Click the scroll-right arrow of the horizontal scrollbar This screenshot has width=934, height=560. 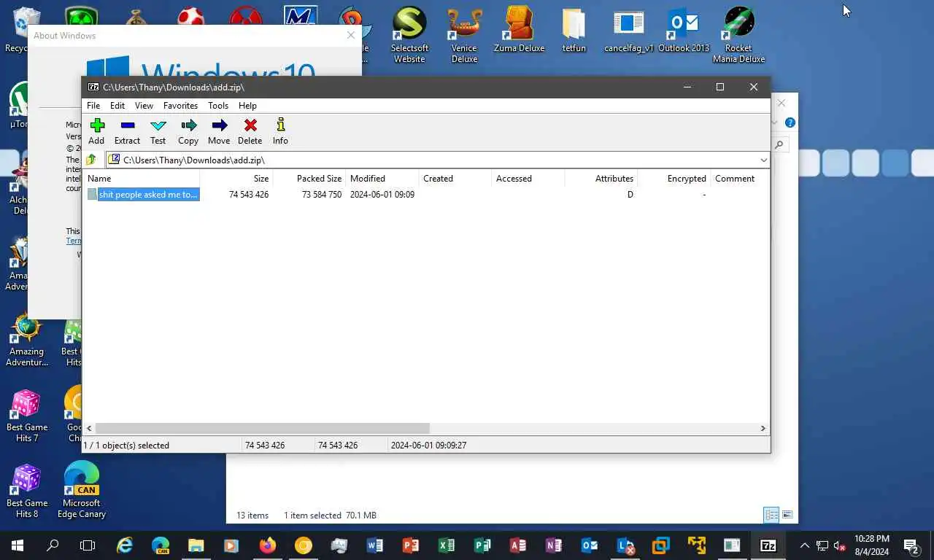pos(763,429)
